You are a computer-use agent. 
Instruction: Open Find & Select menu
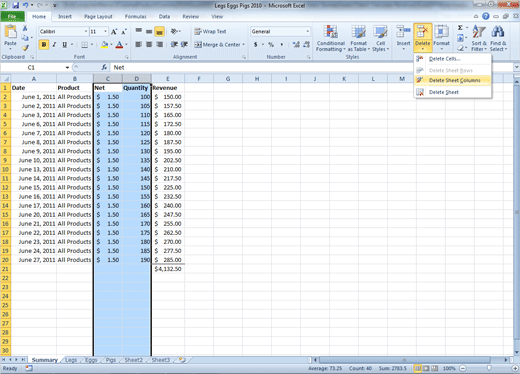[498, 38]
